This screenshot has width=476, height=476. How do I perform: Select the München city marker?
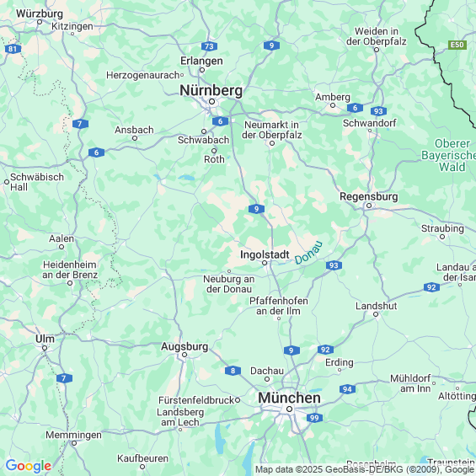289,409
